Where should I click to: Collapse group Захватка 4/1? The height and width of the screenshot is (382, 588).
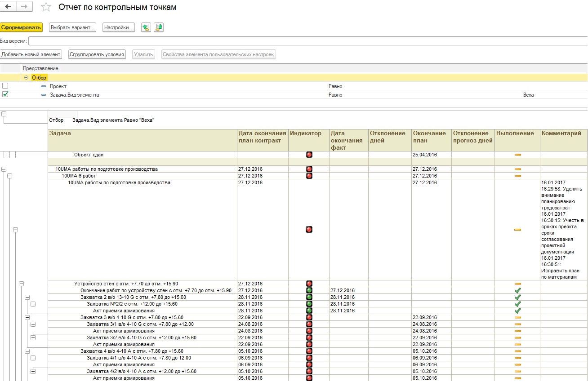[x=33, y=358]
